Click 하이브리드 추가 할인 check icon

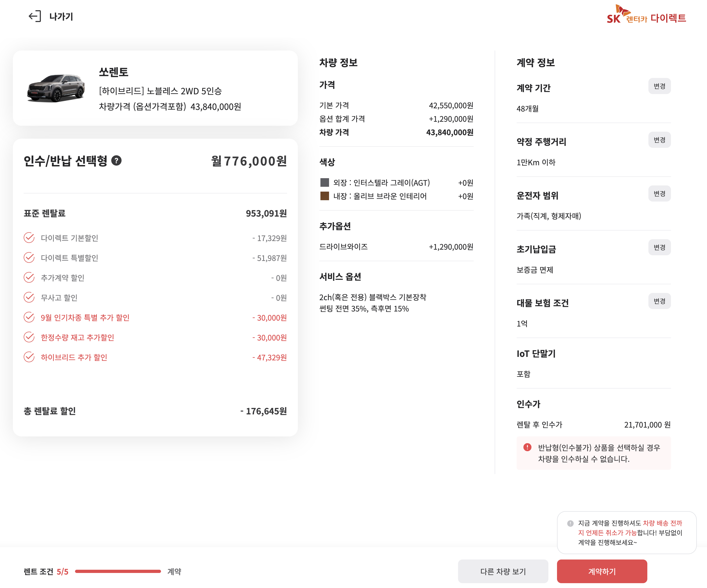[x=29, y=357]
